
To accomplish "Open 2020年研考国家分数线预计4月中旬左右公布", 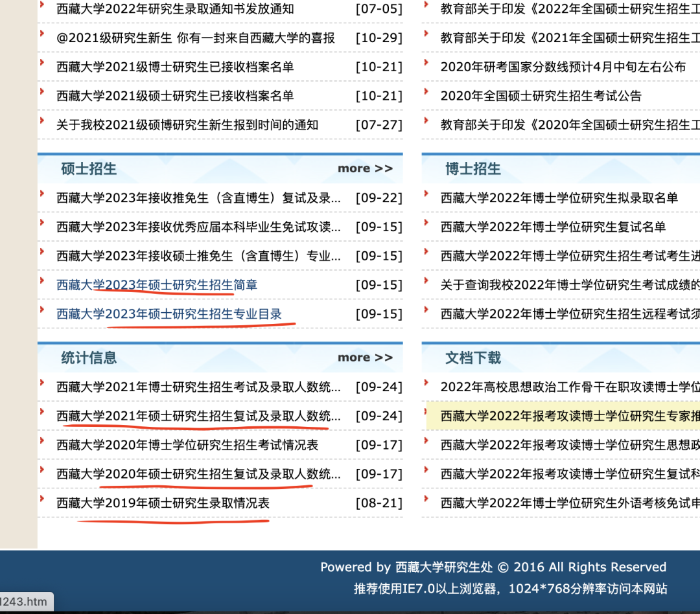I will pyautogui.click(x=563, y=67).
